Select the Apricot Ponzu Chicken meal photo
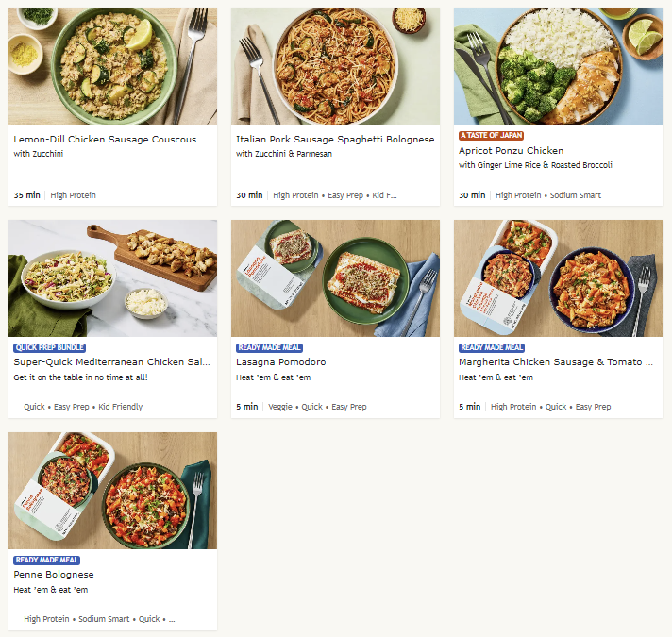672x637 pixels. click(x=558, y=66)
